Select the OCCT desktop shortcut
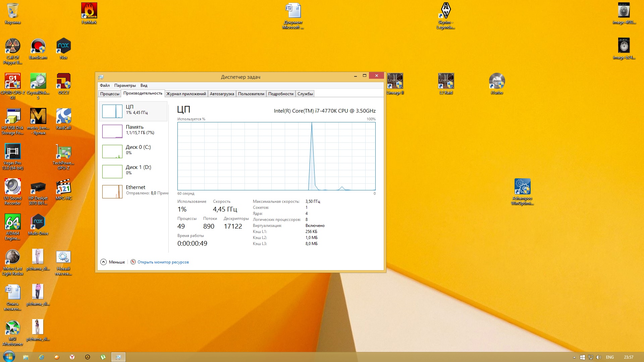 pos(63,81)
